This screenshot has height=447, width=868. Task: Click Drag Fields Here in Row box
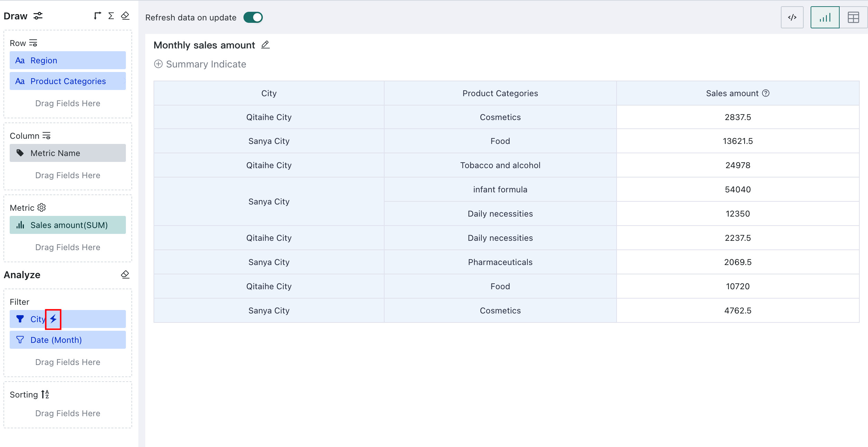pos(68,103)
